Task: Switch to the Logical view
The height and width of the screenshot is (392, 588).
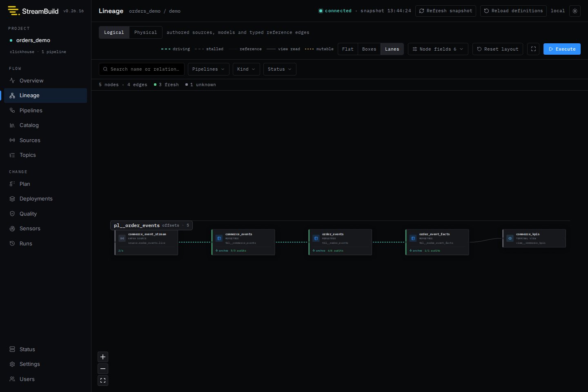Action: (x=114, y=32)
